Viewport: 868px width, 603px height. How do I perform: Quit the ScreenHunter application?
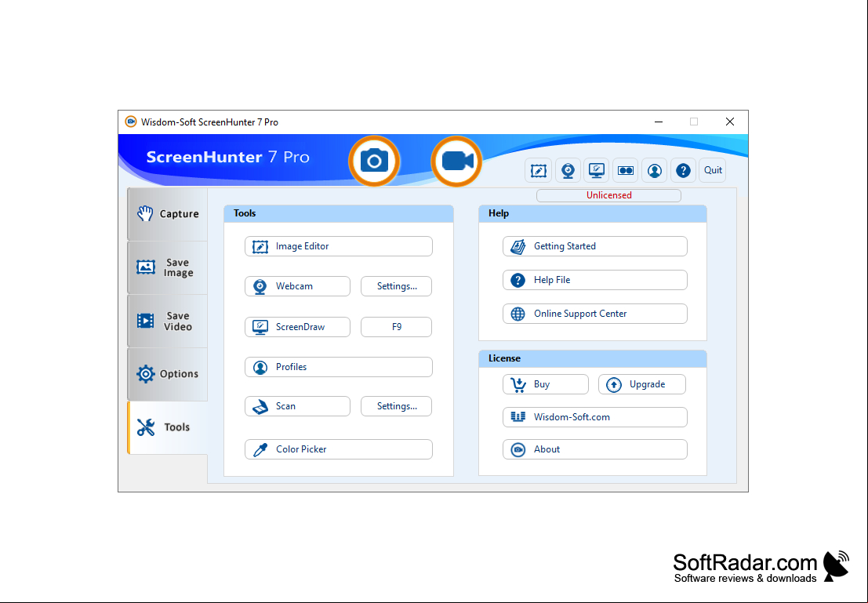tap(713, 170)
